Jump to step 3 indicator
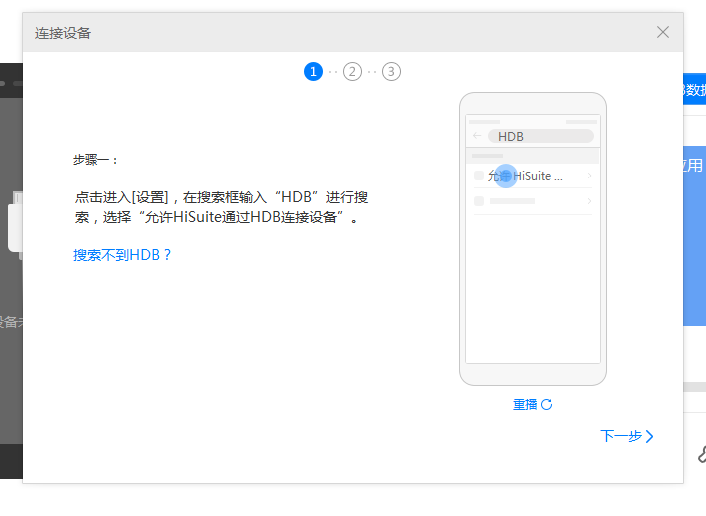The width and height of the screenshot is (706, 516). pos(391,72)
